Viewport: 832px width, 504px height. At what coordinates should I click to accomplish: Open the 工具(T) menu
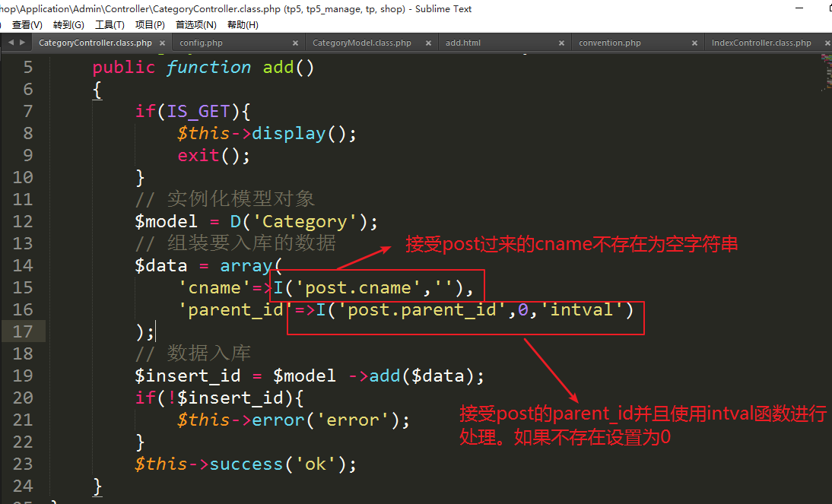pos(110,25)
